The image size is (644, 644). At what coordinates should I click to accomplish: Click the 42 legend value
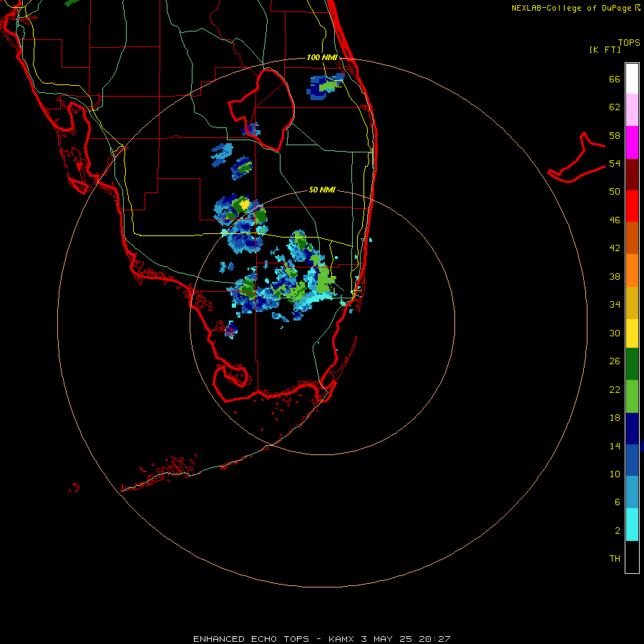pos(615,248)
